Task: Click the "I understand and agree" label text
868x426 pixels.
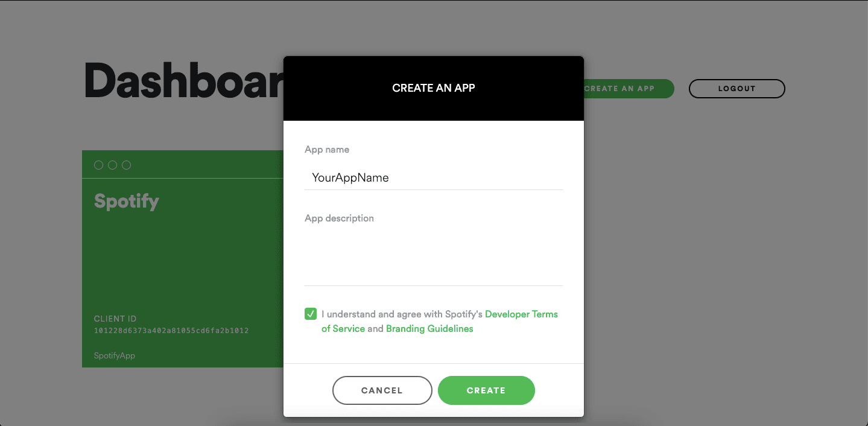Action: click(x=402, y=314)
